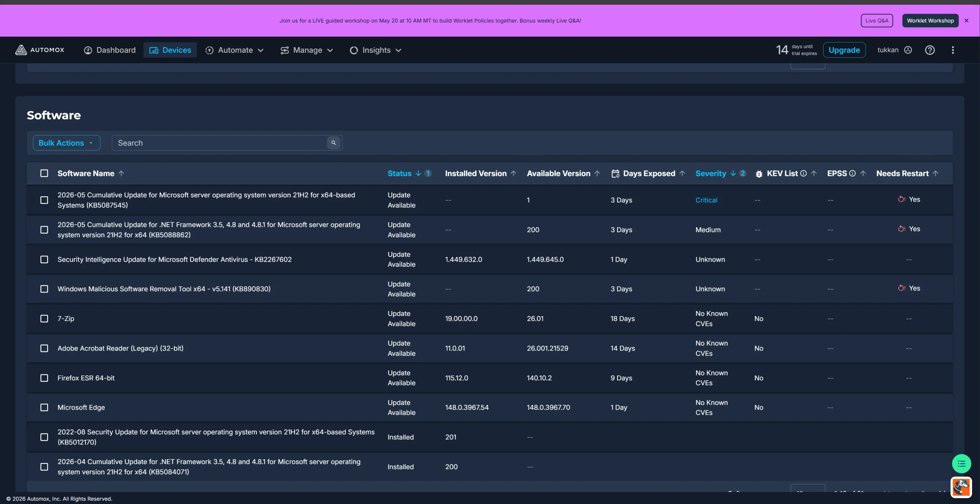
Task: Click the Upgrade button
Action: click(x=844, y=50)
